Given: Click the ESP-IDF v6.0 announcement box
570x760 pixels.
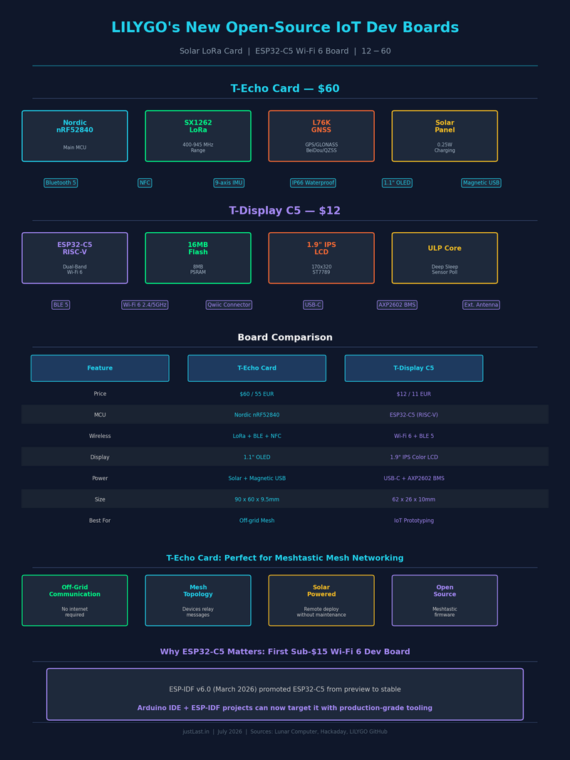Looking at the screenshot, I should 285,694.
